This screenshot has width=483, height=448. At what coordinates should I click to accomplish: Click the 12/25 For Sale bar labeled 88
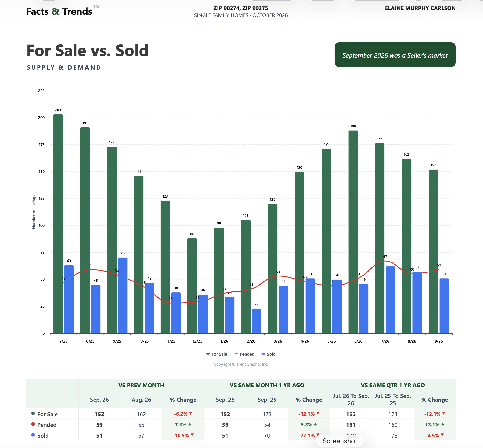192,286
